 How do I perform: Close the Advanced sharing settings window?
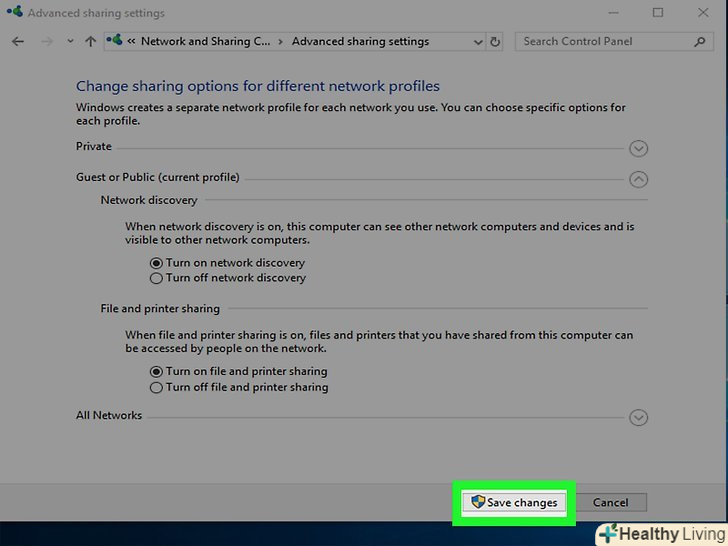tap(703, 13)
